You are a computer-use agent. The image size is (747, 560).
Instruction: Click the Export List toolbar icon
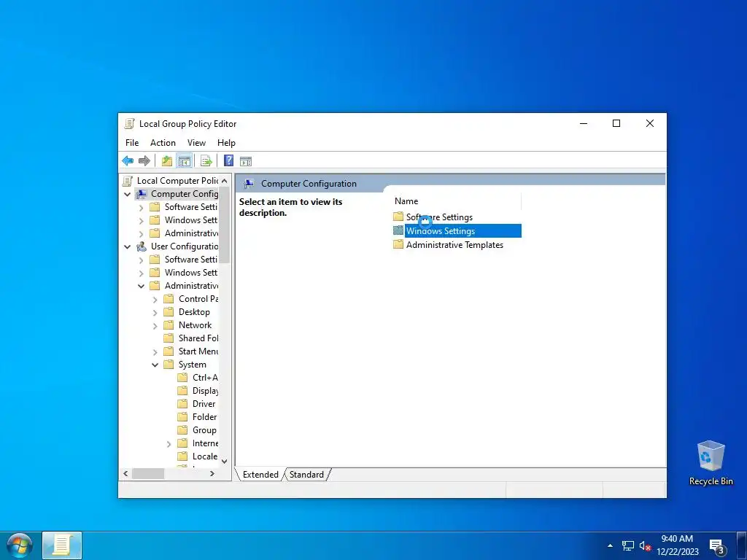(x=206, y=161)
